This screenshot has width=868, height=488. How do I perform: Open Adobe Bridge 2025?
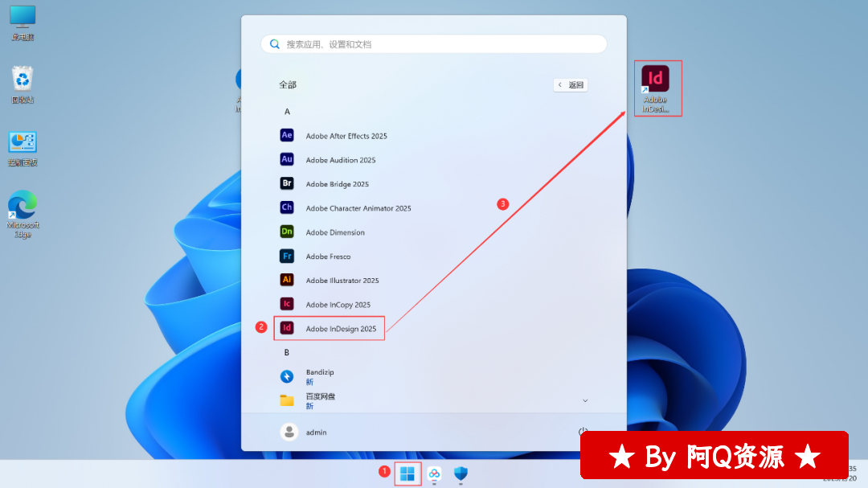pos(325,184)
